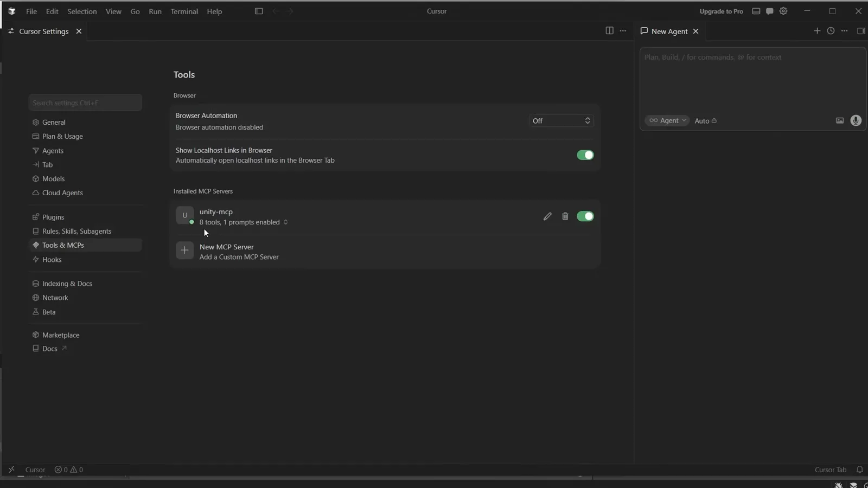Go to Plan & Usage settings

(x=85, y=136)
